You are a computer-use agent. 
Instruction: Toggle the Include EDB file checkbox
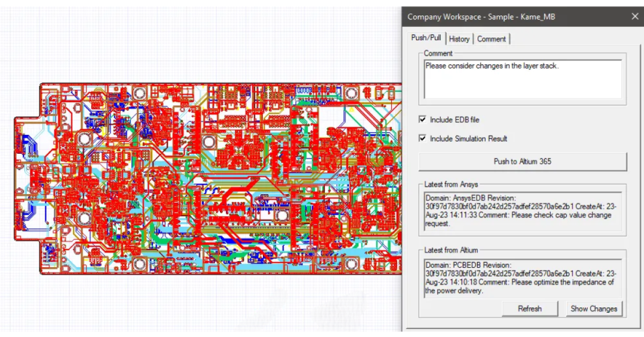click(422, 119)
